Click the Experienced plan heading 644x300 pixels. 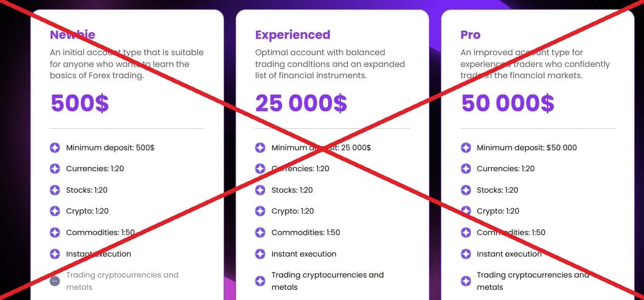[292, 35]
